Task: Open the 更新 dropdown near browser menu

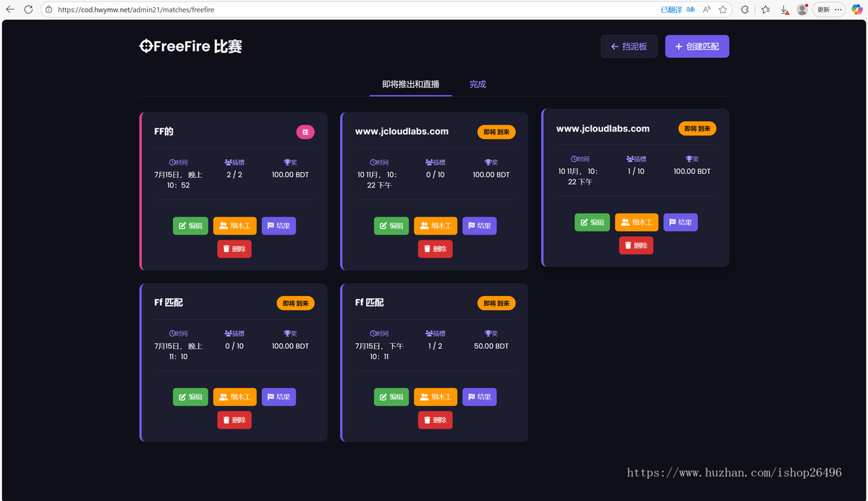Action: (825, 10)
